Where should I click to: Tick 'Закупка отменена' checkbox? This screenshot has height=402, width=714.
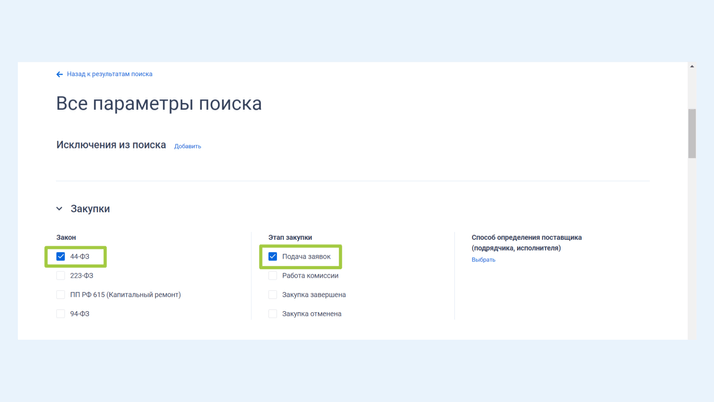[x=272, y=314]
